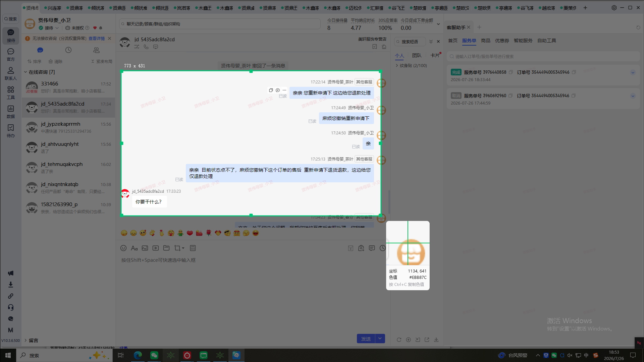Open the emoji picker in chat toolbar
644x362 pixels.
click(123, 248)
